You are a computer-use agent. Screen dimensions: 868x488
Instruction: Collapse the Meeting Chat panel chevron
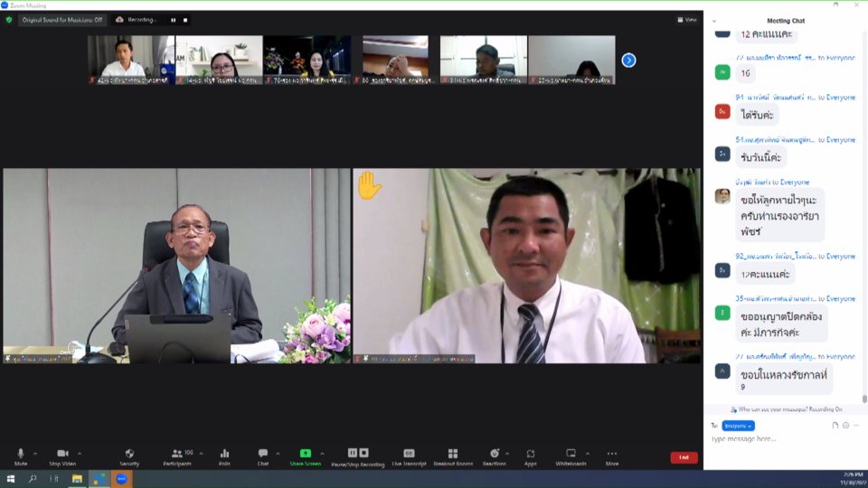tap(714, 21)
